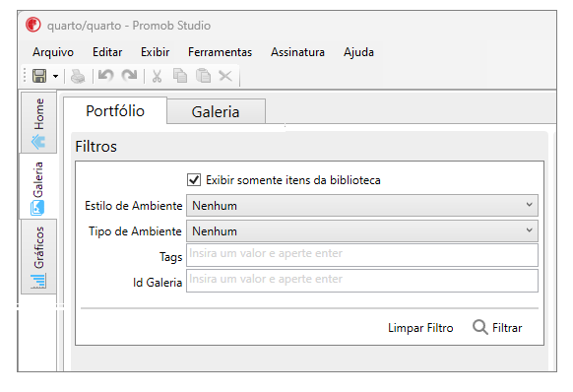Click the Limpar Filtro button
573x392 pixels.
pyautogui.click(x=420, y=328)
